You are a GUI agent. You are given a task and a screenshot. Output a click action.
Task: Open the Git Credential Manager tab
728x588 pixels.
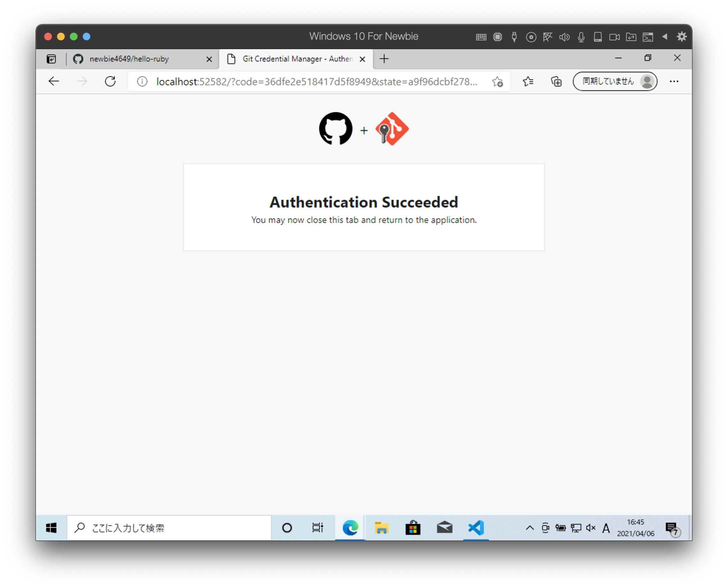tap(296, 59)
